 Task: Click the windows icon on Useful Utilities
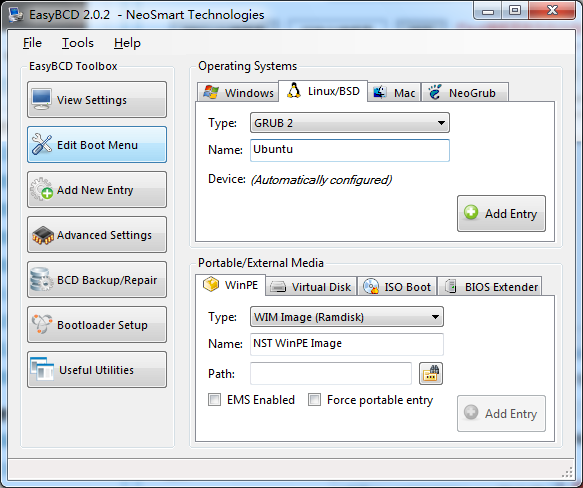[42, 369]
